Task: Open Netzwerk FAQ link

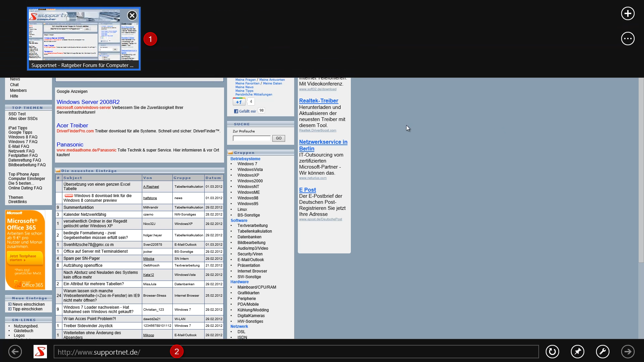Action: tap(21, 151)
